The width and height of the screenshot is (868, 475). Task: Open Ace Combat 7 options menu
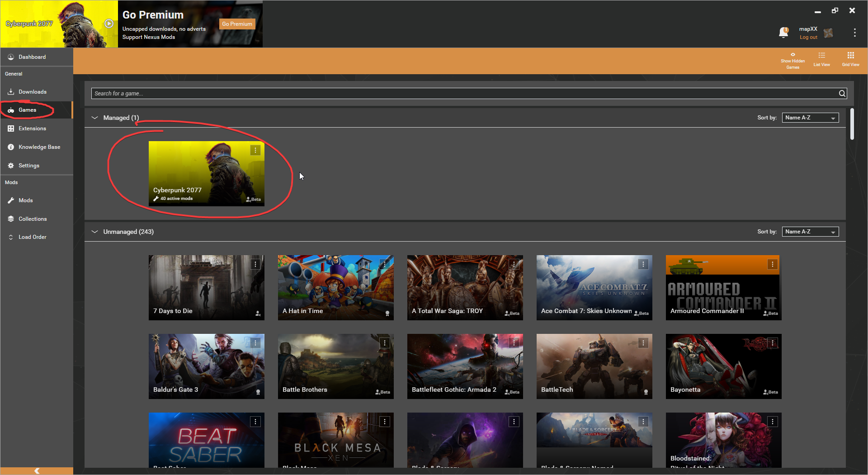(643, 264)
